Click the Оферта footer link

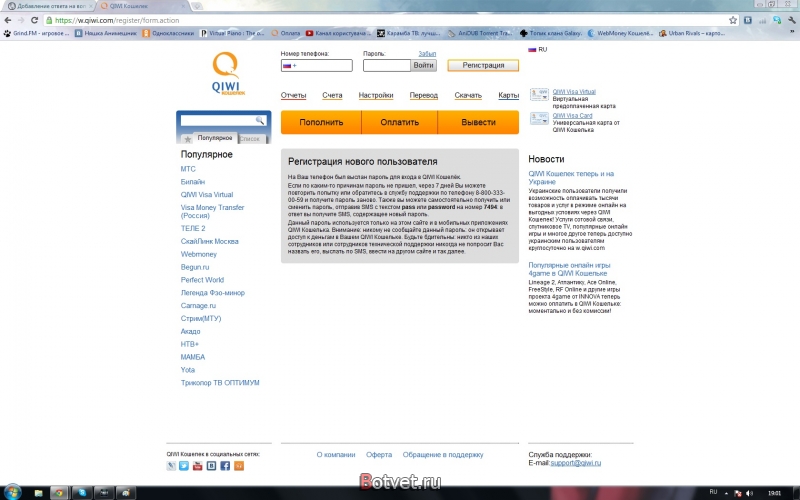(379, 455)
